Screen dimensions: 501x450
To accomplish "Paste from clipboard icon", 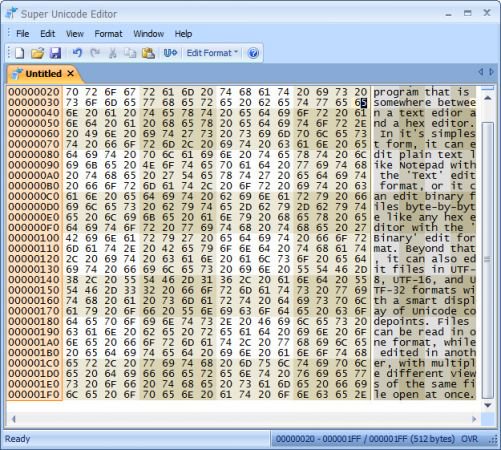I will click(x=148, y=53).
